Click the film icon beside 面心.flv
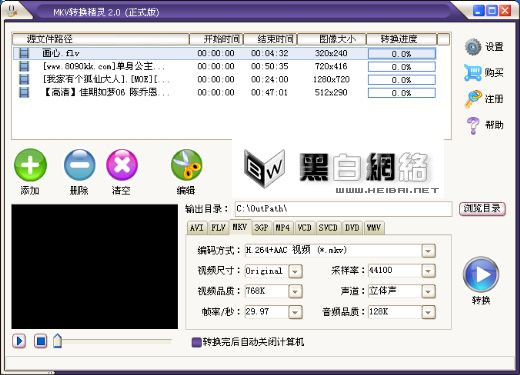The height and width of the screenshot is (375, 520). [x=24, y=53]
